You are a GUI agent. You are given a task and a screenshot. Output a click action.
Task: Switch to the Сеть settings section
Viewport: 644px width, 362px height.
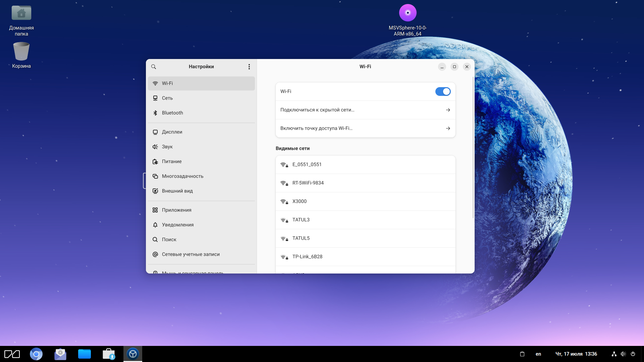tap(167, 98)
